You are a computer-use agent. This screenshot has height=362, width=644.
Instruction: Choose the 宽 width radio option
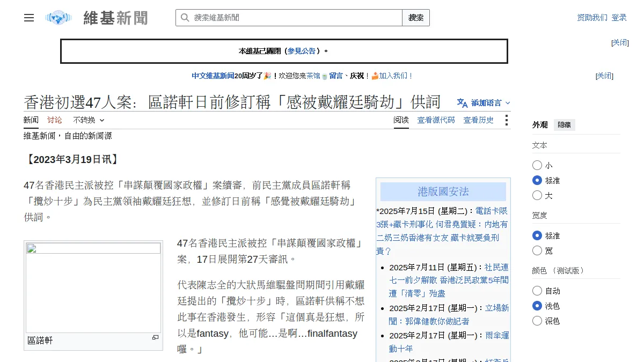537,250
